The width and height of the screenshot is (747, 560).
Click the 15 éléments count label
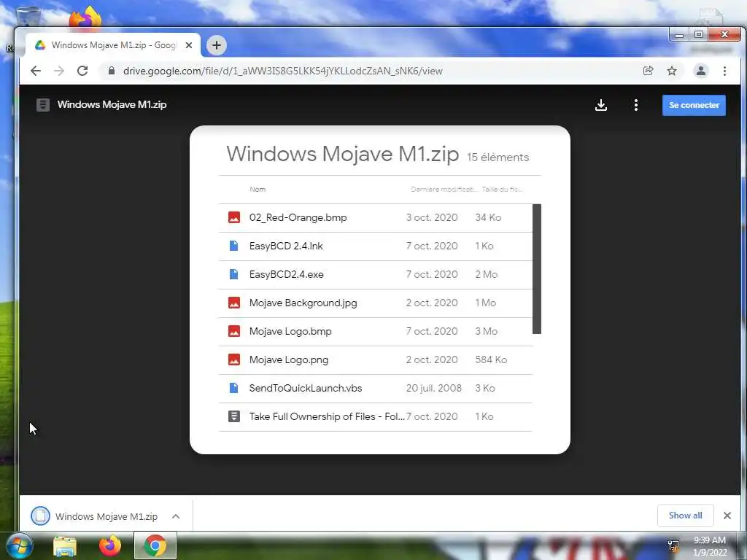click(498, 157)
